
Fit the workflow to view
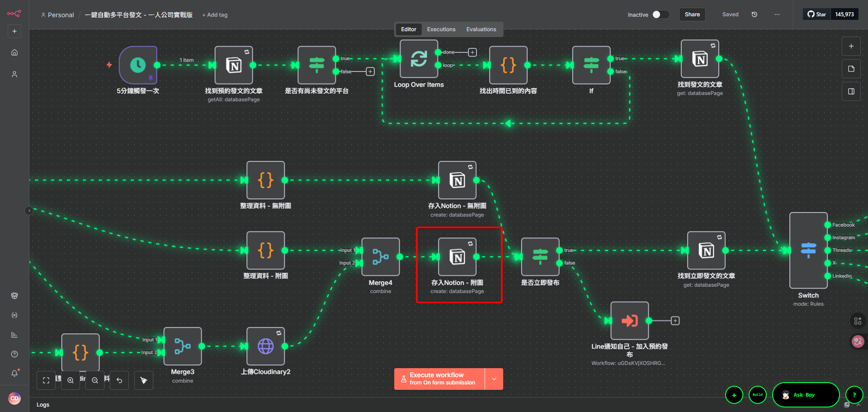point(46,380)
